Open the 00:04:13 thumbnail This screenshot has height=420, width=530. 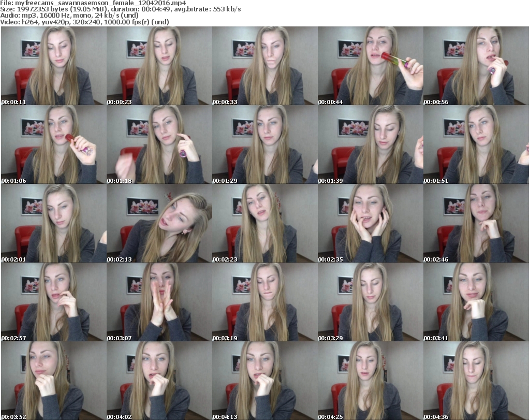[264, 381]
